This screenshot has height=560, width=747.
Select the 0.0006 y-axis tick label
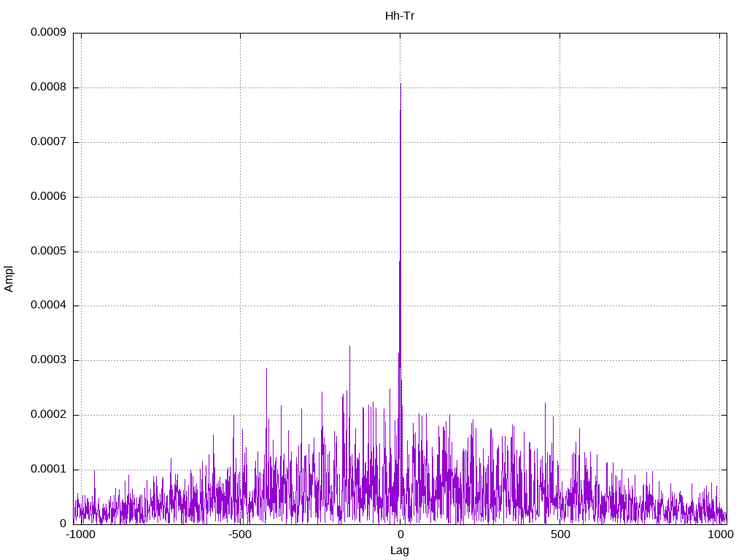[49, 196]
